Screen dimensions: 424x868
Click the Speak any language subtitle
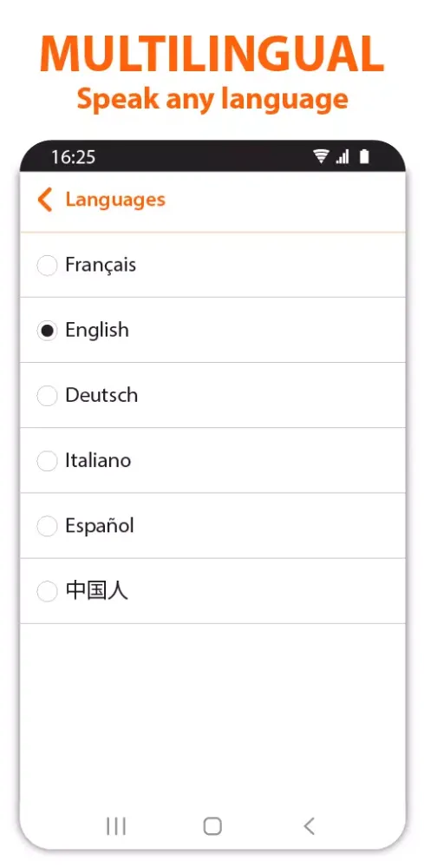click(x=212, y=100)
